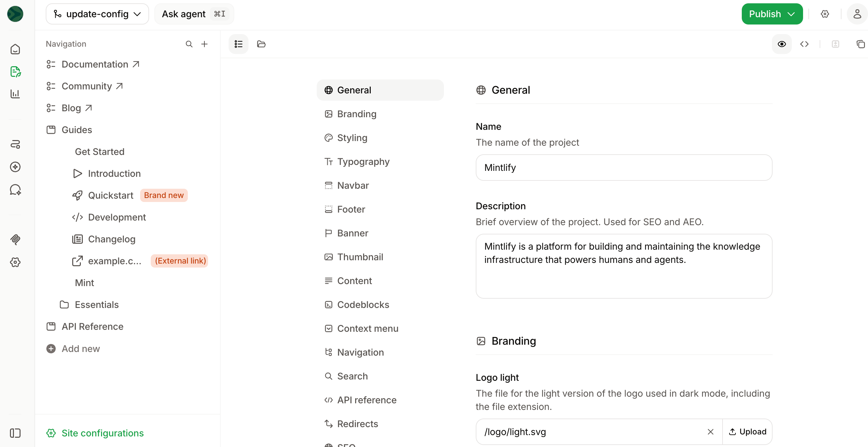This screenshot has width=868, height=447.
Task: Open the top-right settings gear icon
Action: point(825,14)
